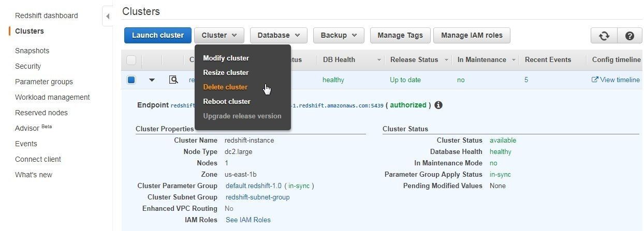Viewport: 644px width, 231px height.
Task: Open the help question mark icon
Action: tap(630, 36)
